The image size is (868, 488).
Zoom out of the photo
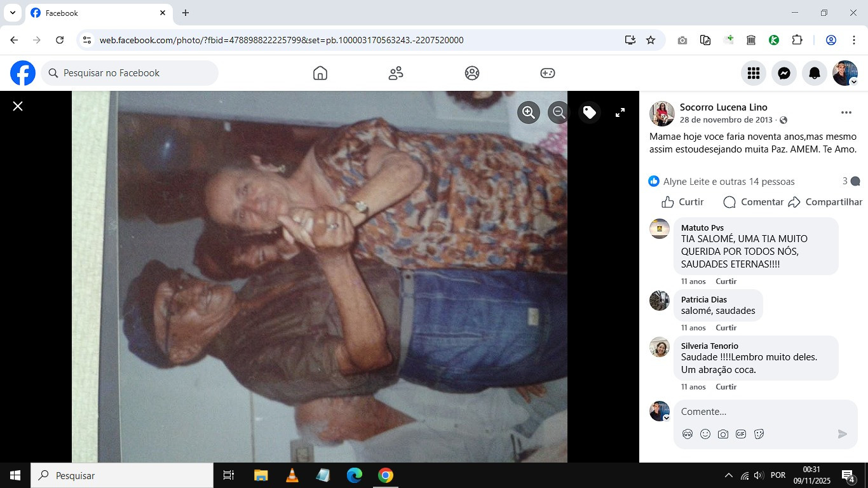point(559,112)
